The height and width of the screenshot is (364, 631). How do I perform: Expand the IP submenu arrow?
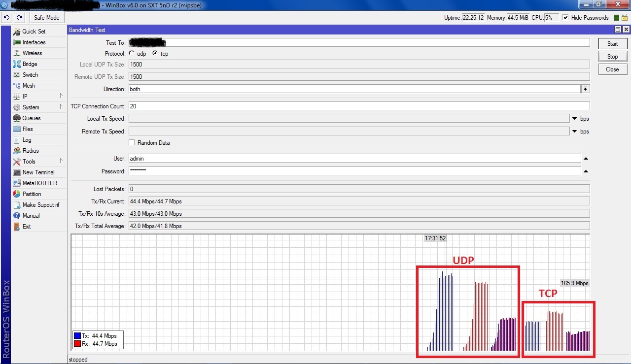point(61,96)
